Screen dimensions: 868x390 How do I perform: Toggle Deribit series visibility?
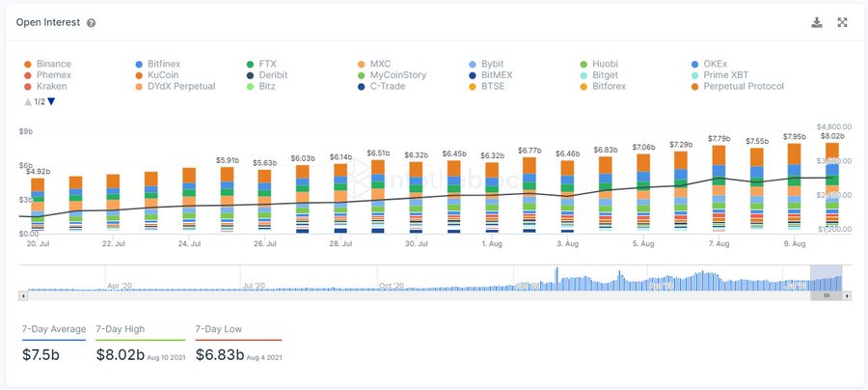point(267,75)
